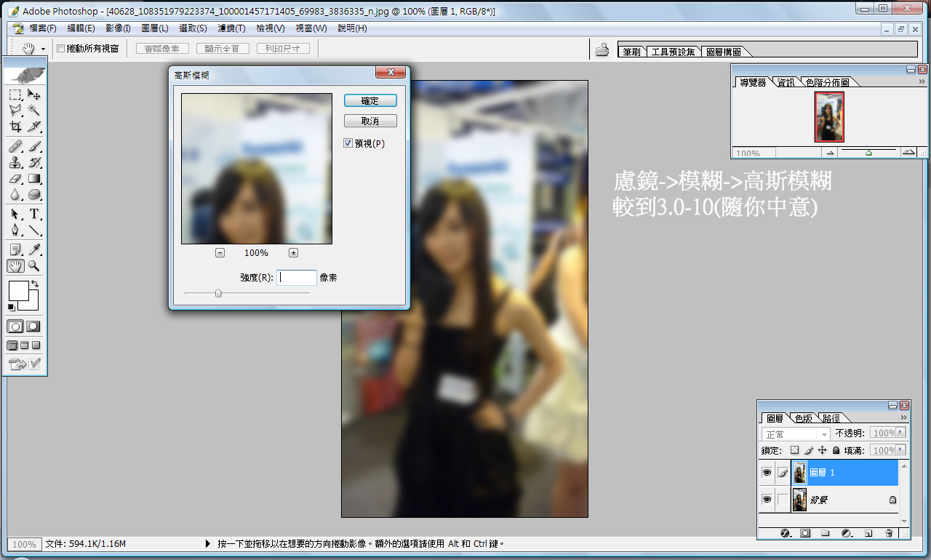931x560 pixels.
Task: Select the Polygonal Lasso tool
Action: tap(15, 110)
